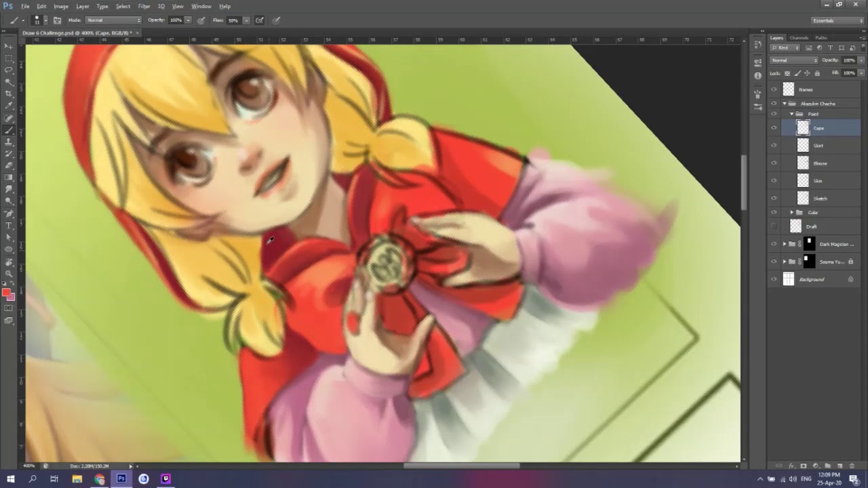Toggle the Brush panel button in options bar
This screenshot has height=488, width=868.
[57, 20]
